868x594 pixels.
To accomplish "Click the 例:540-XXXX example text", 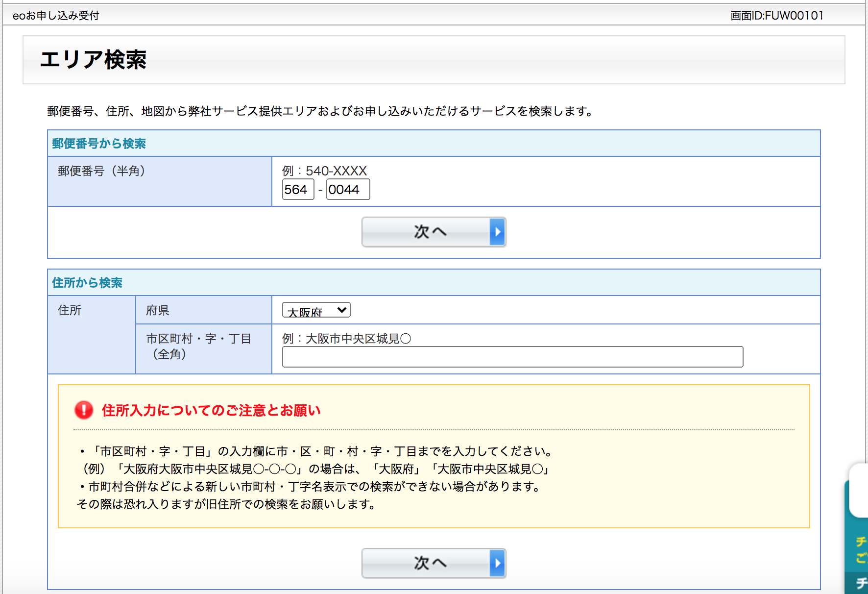I will (x=324, y=171).
